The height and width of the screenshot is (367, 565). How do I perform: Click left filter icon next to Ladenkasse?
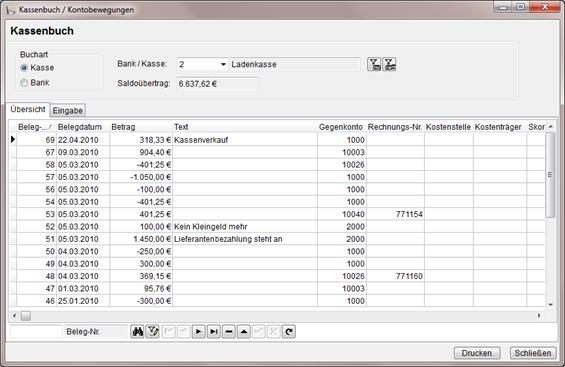pos(374,64)
